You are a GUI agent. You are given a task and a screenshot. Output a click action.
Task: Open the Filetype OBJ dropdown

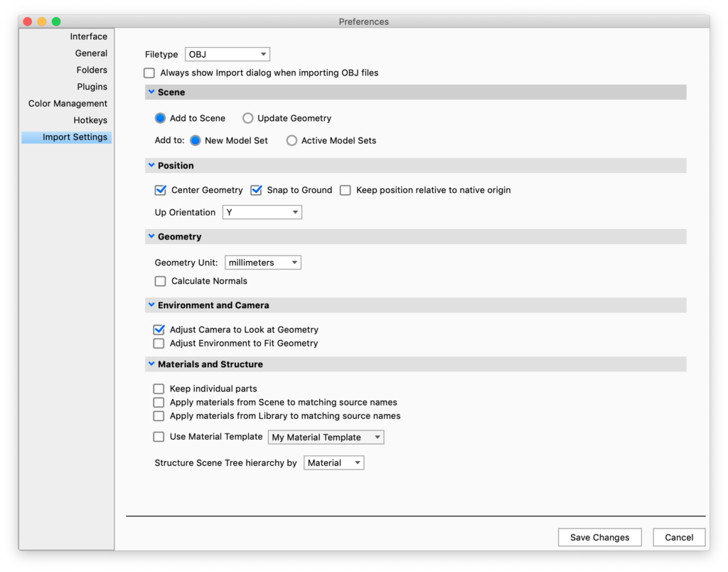click(227, 54)
